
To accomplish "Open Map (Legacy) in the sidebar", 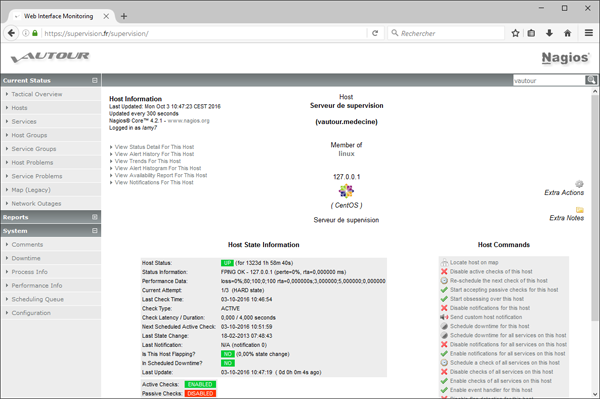I will (31, 190).
